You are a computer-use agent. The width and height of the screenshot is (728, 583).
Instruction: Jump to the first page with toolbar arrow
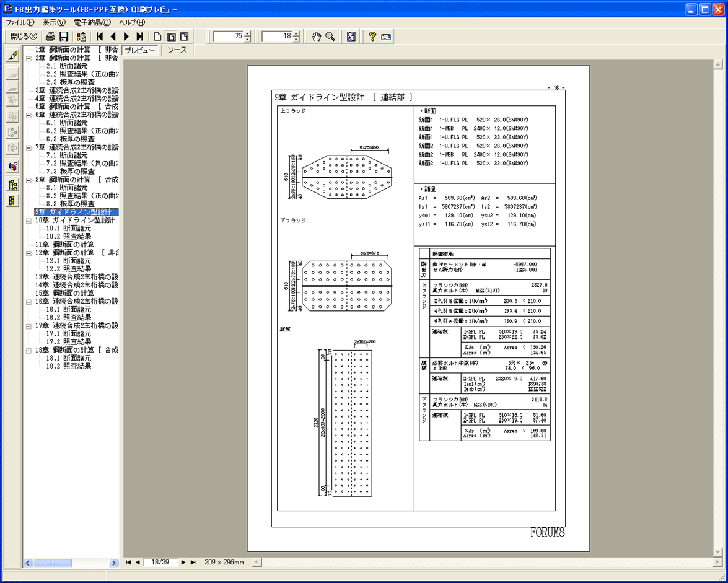point(99,37)
